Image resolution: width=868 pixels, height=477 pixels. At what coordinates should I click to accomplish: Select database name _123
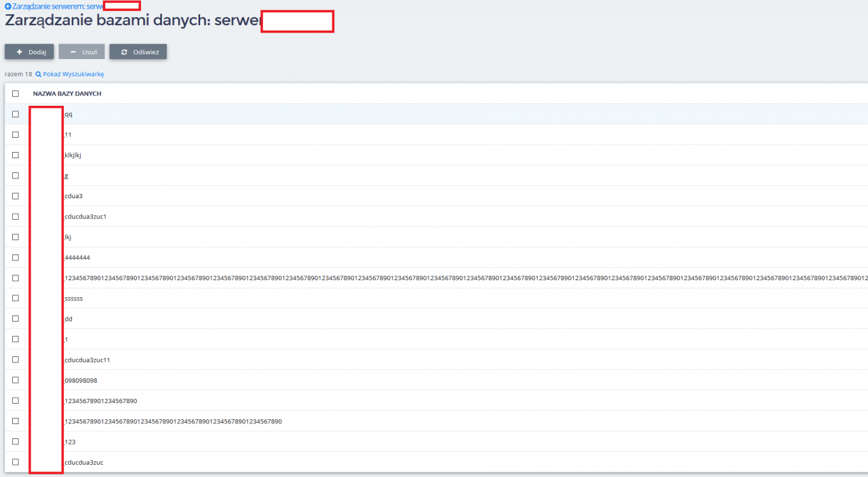[x=69, y=442]
